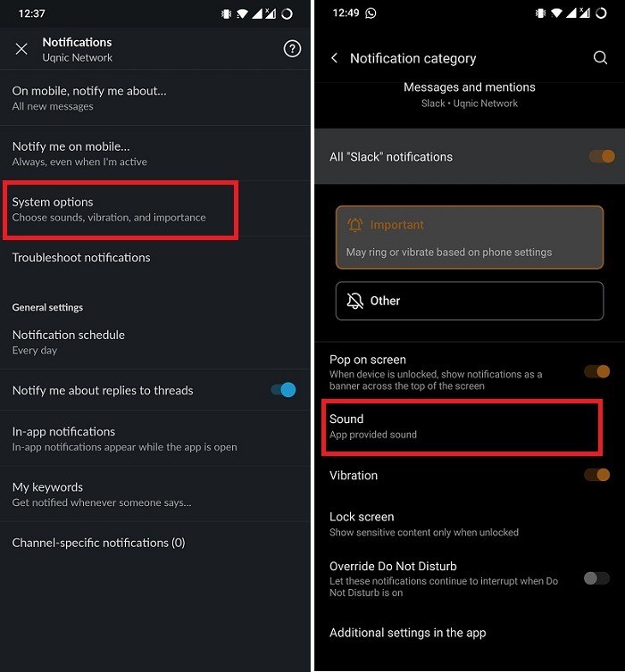Viewport: 625px width, 672px height.
Task: Tap the left screen's Wi-Fi status icon
Action: pyautogui.click(x=242, y=14)
